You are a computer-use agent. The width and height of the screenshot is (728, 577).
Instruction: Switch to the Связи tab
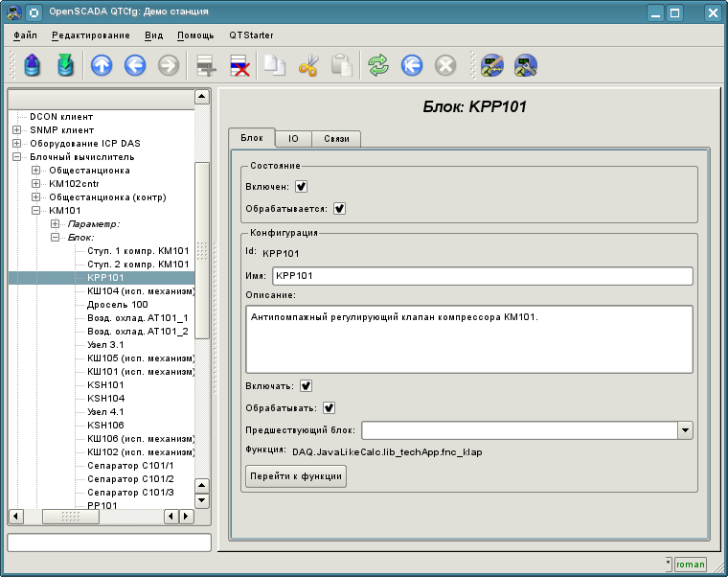336,139
